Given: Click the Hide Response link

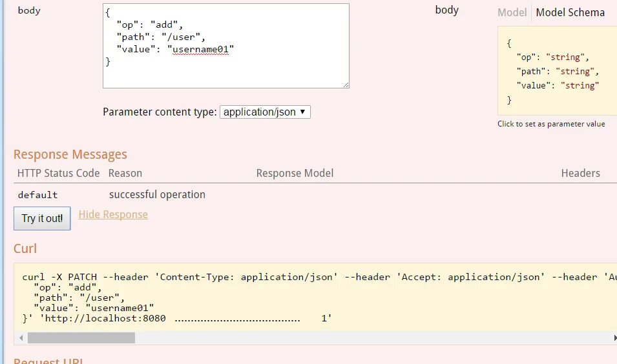Looking at the screenshot, I should pyautogui.click(x=113, y=214).
